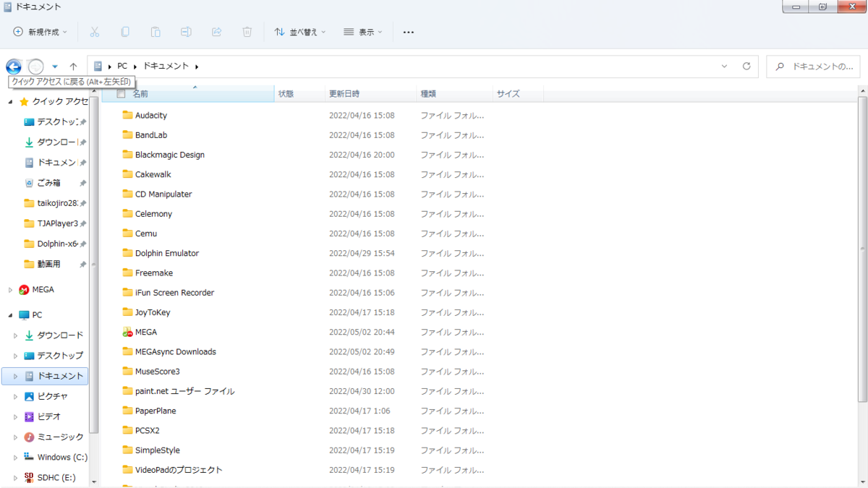Click ドキュメント in the address breadcrumb
Image resolution: width=868 pixels, height=488 pixels.
point(166,66)
